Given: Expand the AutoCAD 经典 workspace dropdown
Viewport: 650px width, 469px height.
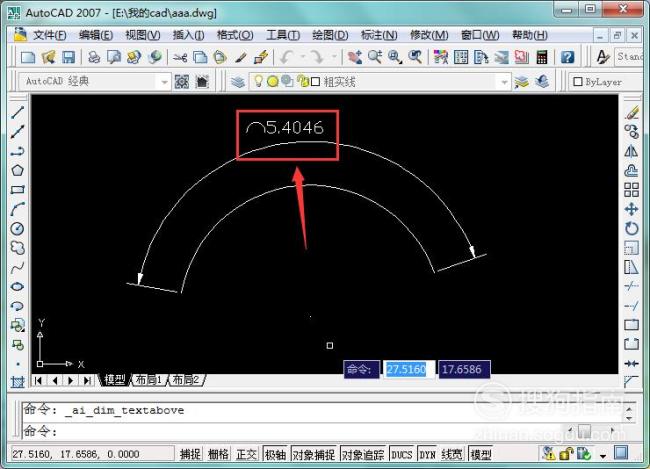Looking at the screenshot, I should [165, 82].
